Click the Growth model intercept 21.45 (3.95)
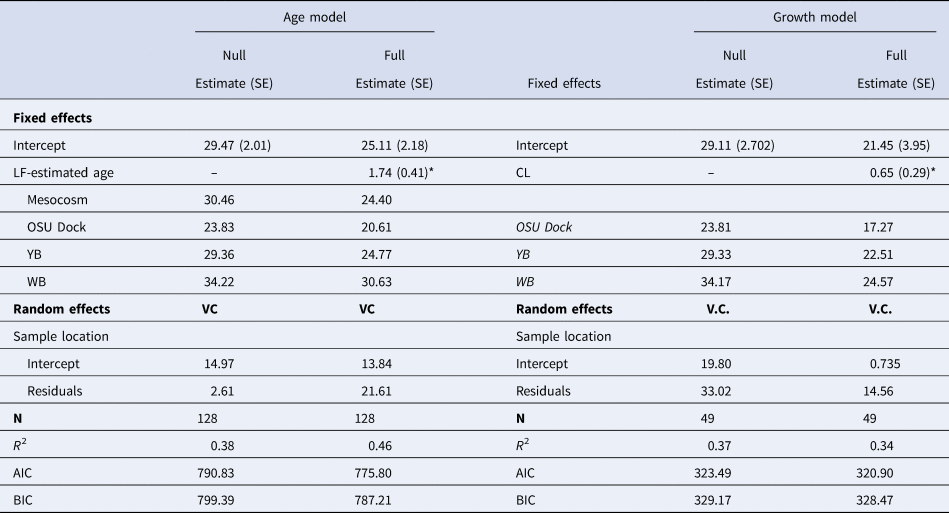This screenshot has height=513, width=949. pos(895,145)
